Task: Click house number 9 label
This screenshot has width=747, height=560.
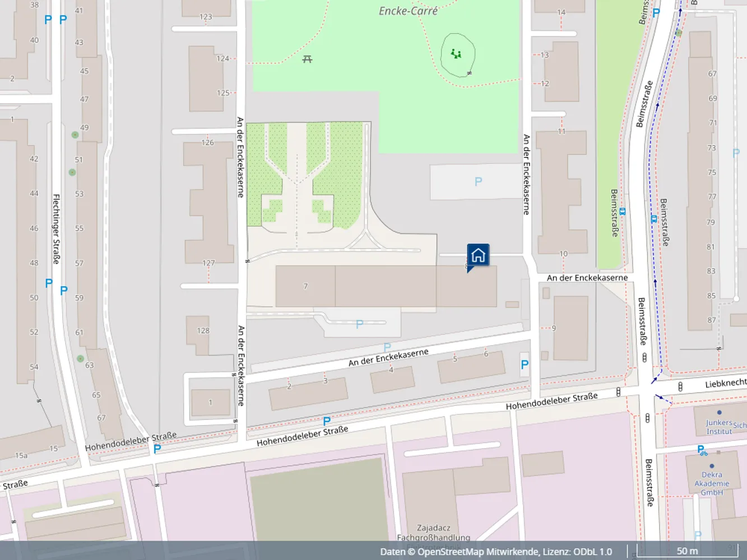Action: tap(554, 328)
